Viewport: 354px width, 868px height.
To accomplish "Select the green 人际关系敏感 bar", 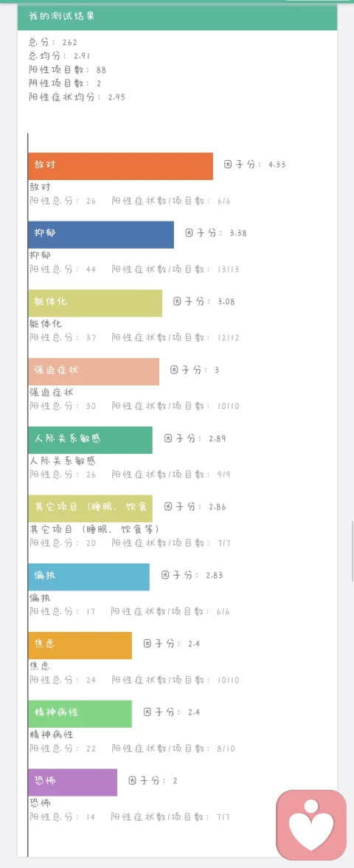I will [x=90, y=440].
